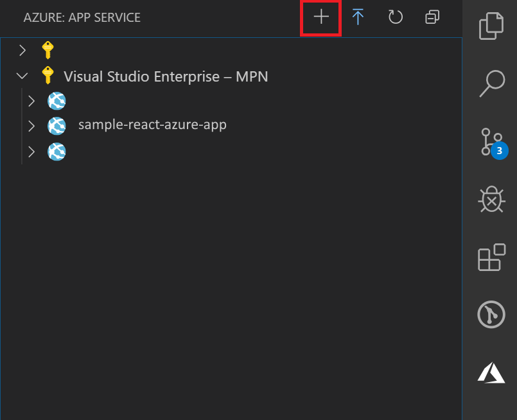517x420 pixels.
Task: Open the Azure view in activity bar
Action: tap(491, 372)
